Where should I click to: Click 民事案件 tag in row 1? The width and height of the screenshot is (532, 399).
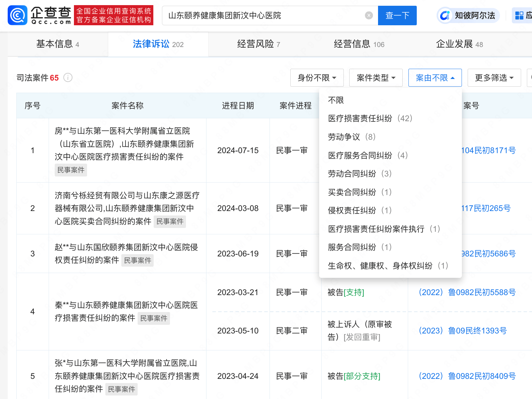pyautogui.click(x=71, y=170)
